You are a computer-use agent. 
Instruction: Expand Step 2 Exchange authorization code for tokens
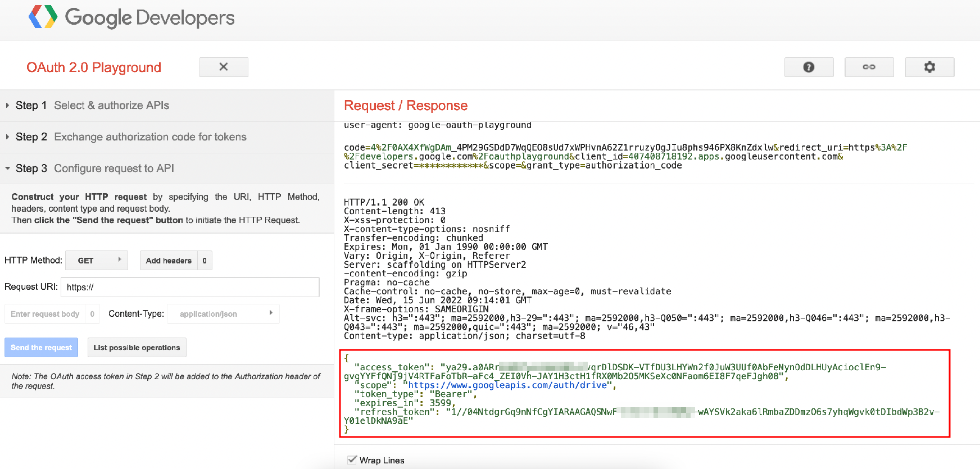point(167,137)
